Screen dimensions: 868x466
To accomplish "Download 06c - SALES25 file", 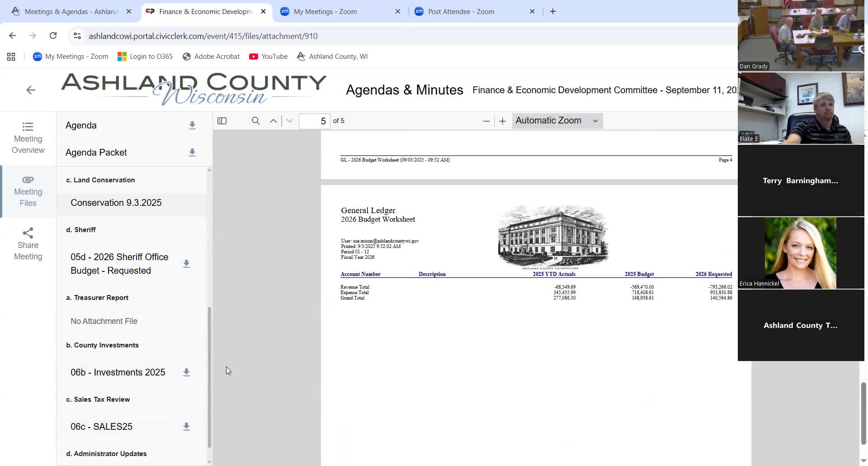I will pyautogui.click(x=186, y=427).
